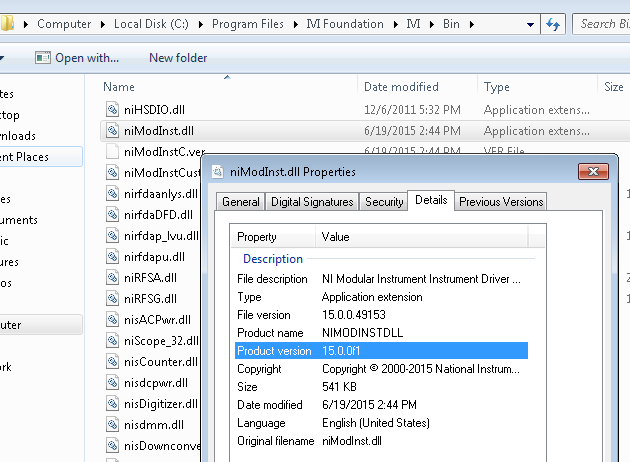Click the nirfdaDFD.dll file icon
This screenshot has height=462, width=630.
112,214
